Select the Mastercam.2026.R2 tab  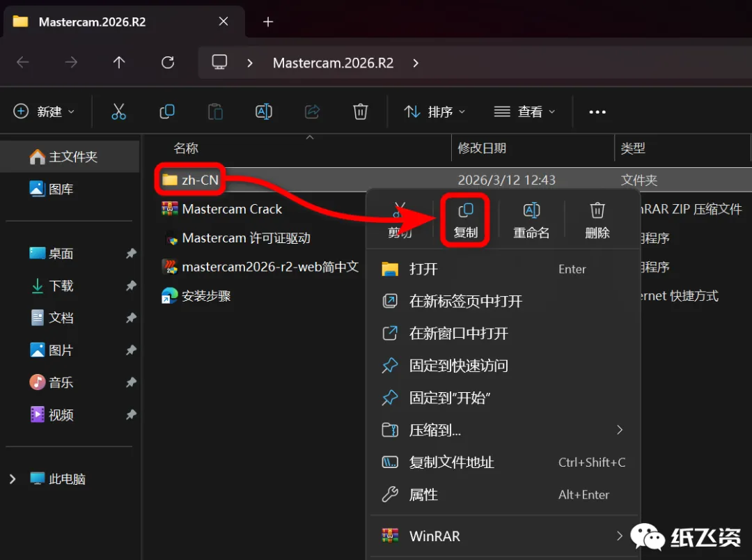124,22
